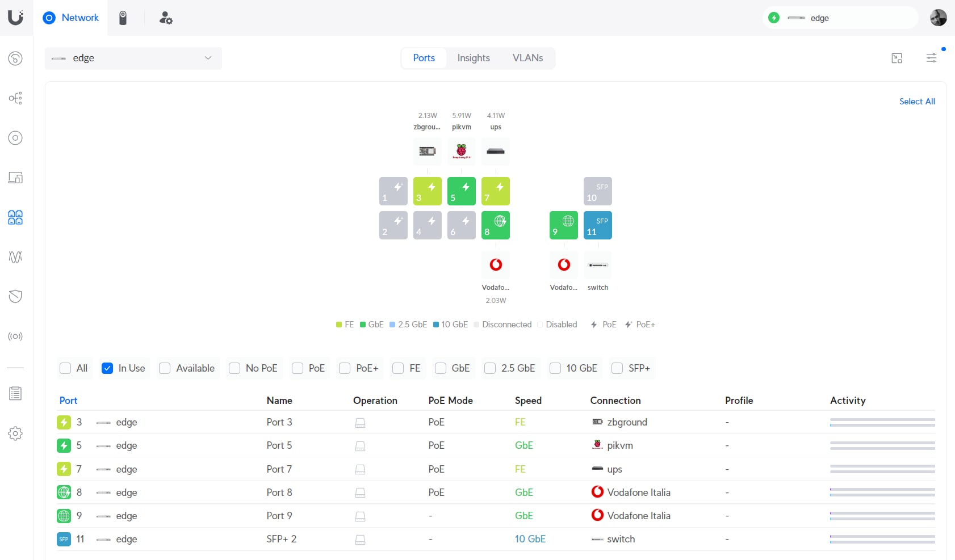The height and width of the screenshot is (560, 955).
Task: Switch to the Insights tab
Action: point(474,58)
